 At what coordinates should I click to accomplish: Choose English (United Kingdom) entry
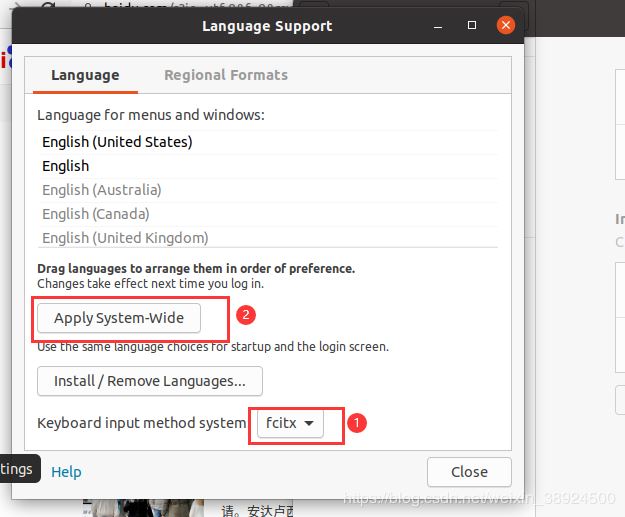125,238
